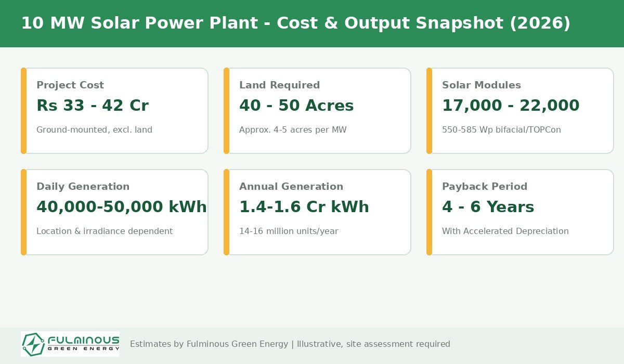Screen dimensions: 624x364
Task: Click 'Ground-mounted, excl. land' note
Action: 94,130
